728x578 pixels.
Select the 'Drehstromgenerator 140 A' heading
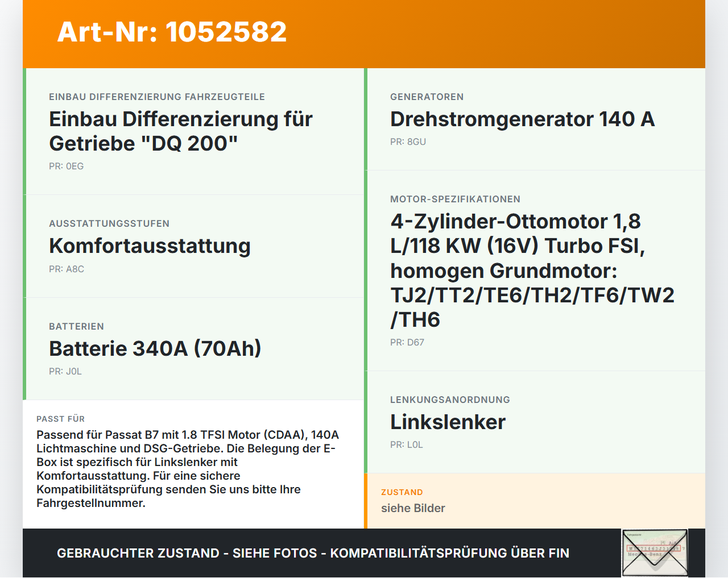click(x=523, y=119)
